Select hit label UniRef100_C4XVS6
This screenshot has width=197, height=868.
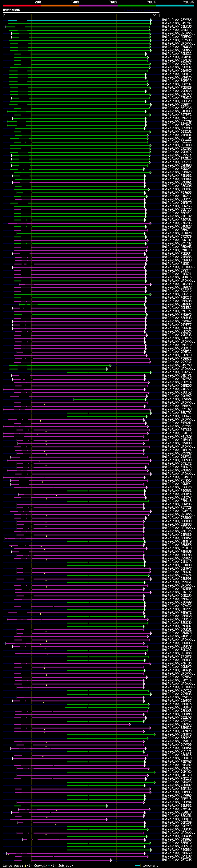(177, 379)
